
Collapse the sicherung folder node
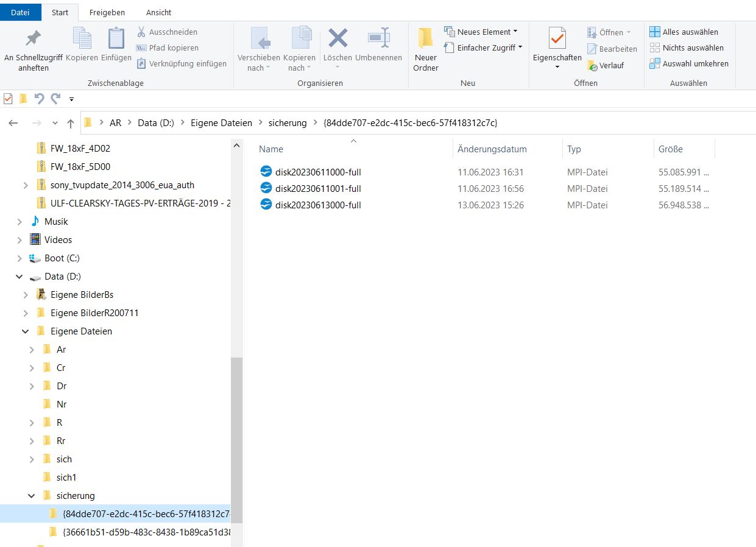pos(31,496)
